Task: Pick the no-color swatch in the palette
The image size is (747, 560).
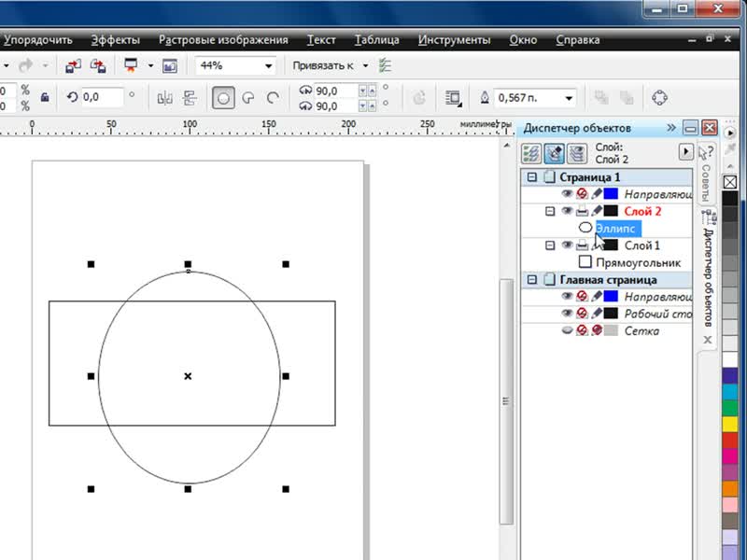Action: (x=730, y=182)
